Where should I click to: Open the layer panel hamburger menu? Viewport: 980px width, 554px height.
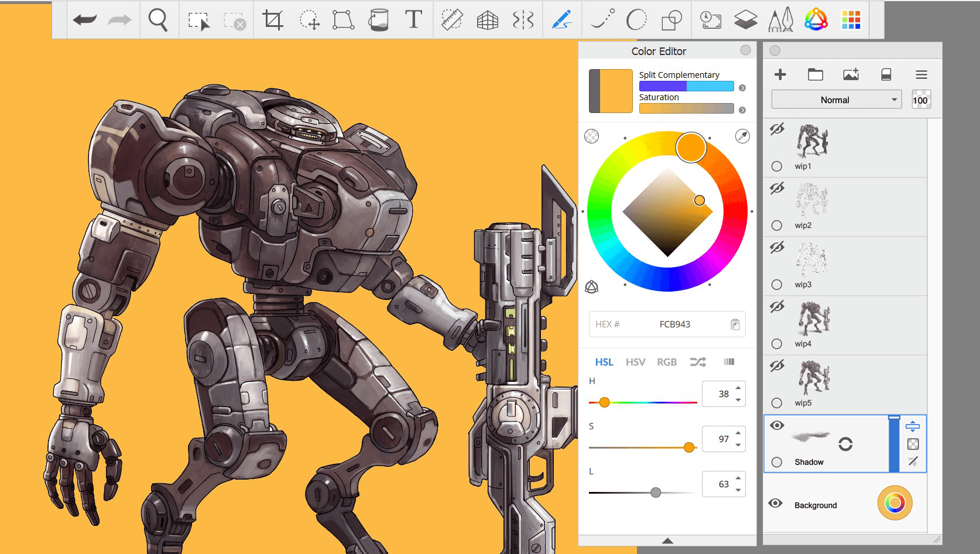(x=921, y=75)
